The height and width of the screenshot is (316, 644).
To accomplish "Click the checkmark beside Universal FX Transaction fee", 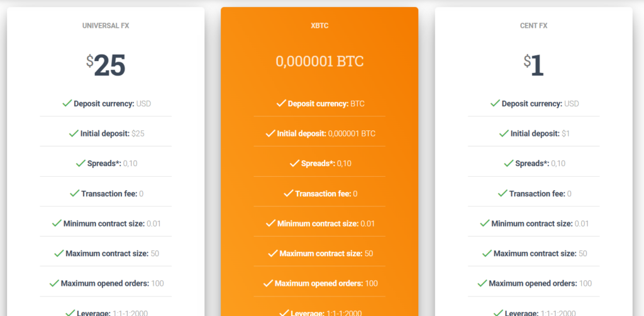I will click(74, 193).
